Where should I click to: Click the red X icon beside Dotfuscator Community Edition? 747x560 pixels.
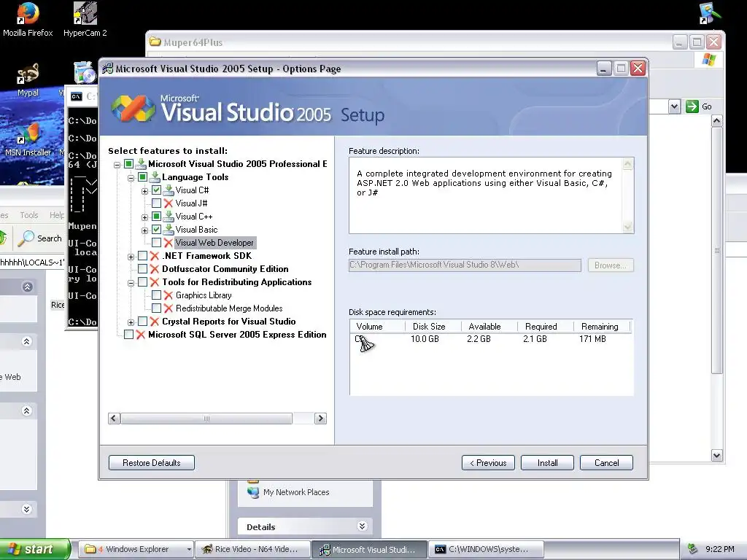coord(155,269)
